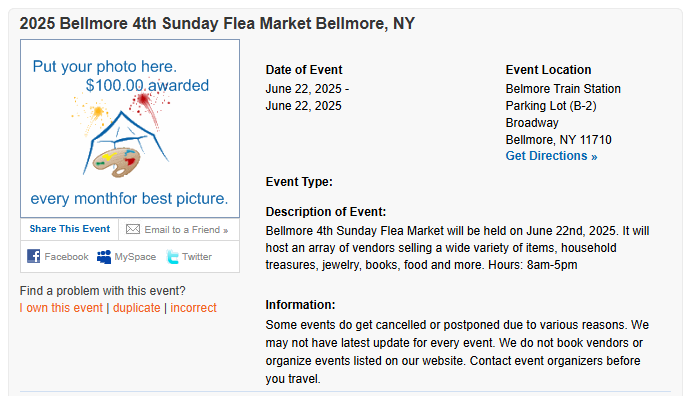Report event as incorrect
The height and width of the screenshot is (396, 691).
193,307
